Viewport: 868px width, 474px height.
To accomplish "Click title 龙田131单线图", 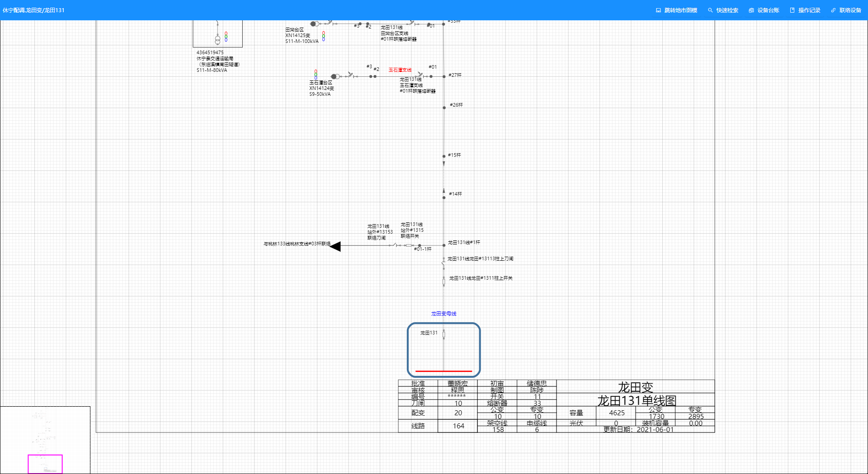I will tap(637, 401).
